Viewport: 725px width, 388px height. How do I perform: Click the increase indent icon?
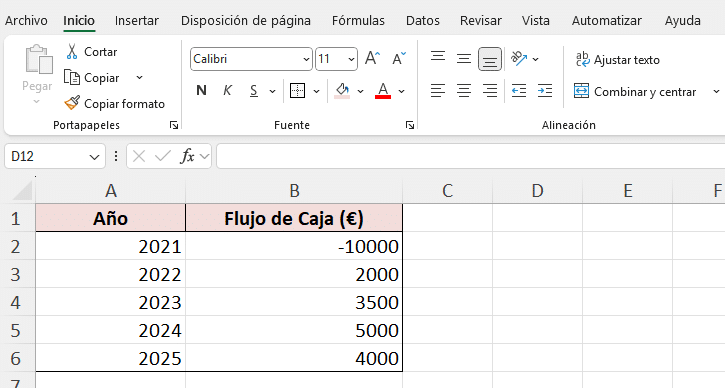pyautogui.click(x=545, y=91)
